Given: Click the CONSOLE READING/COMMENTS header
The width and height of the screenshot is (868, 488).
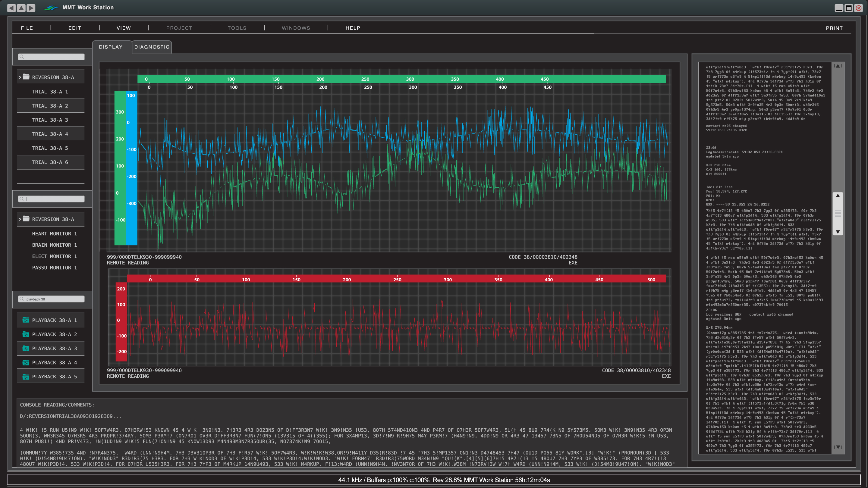Looking at the screenshot, I should (57, 405).
